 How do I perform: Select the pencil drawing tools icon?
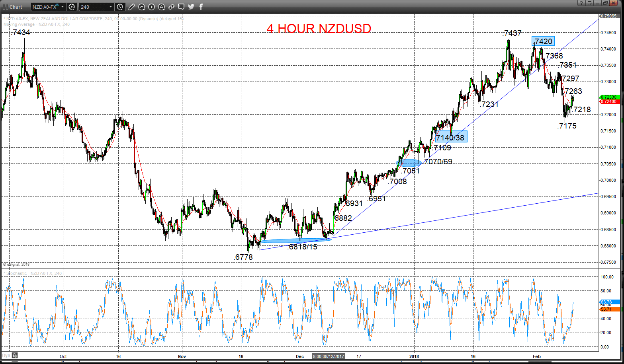click(132, 7)
